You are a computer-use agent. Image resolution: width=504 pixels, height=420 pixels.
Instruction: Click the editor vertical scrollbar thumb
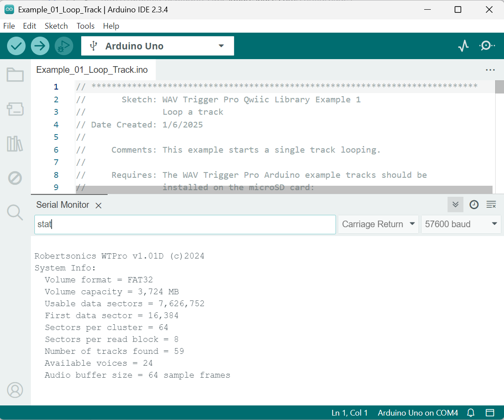click(x=500, y=87)
